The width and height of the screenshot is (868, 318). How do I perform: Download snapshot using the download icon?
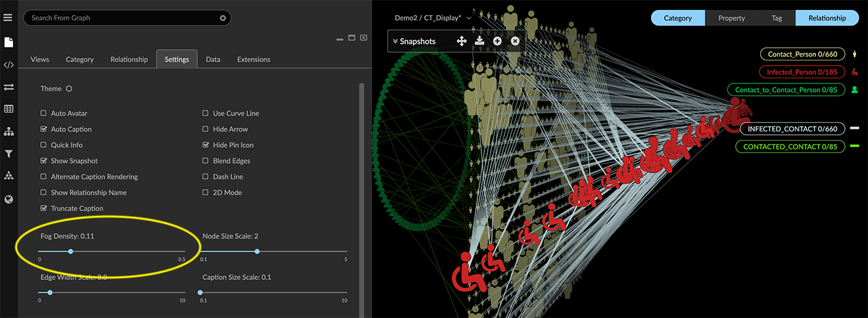pyautogui.click(x=479, y=41)
